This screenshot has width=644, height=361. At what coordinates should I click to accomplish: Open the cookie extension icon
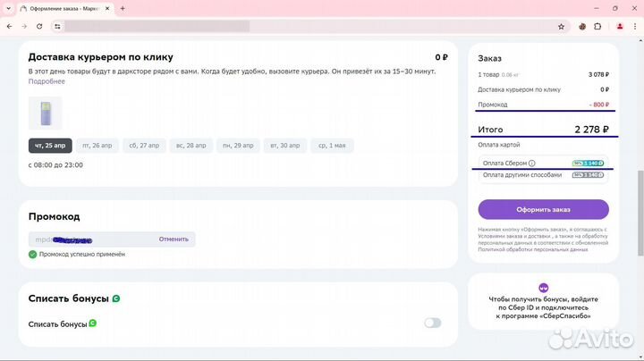tap(583, 27)
